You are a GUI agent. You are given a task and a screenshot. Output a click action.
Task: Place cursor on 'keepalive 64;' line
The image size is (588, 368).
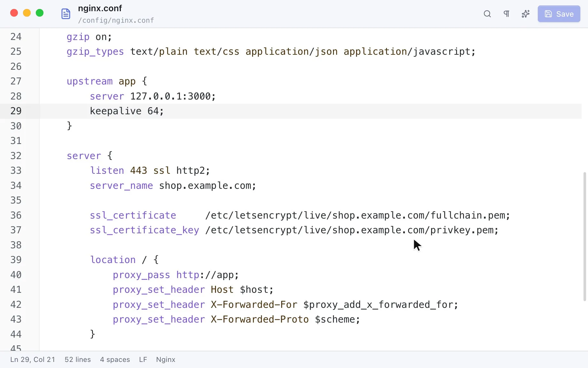[x=127, y=111]
